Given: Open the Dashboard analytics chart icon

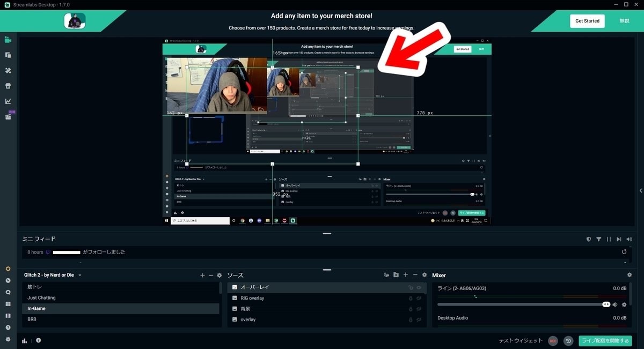Looking at the screenshot, I should tap(8, 101).
